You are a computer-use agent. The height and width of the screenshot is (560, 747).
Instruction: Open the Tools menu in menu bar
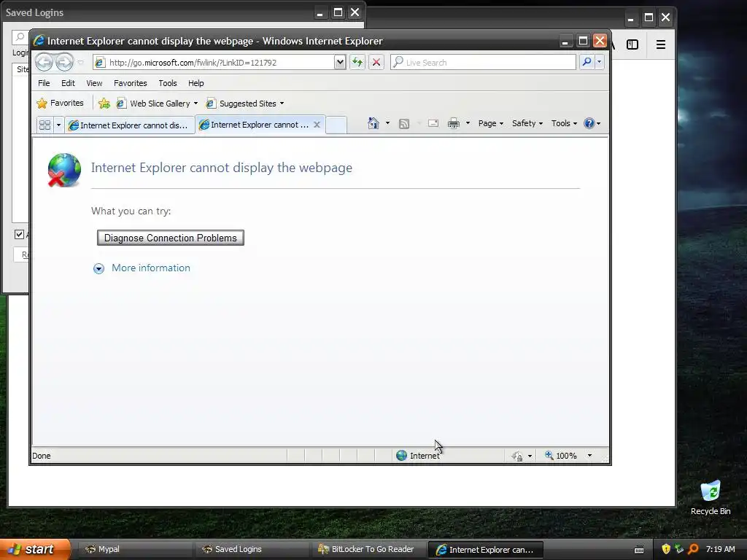pos(168,83)
